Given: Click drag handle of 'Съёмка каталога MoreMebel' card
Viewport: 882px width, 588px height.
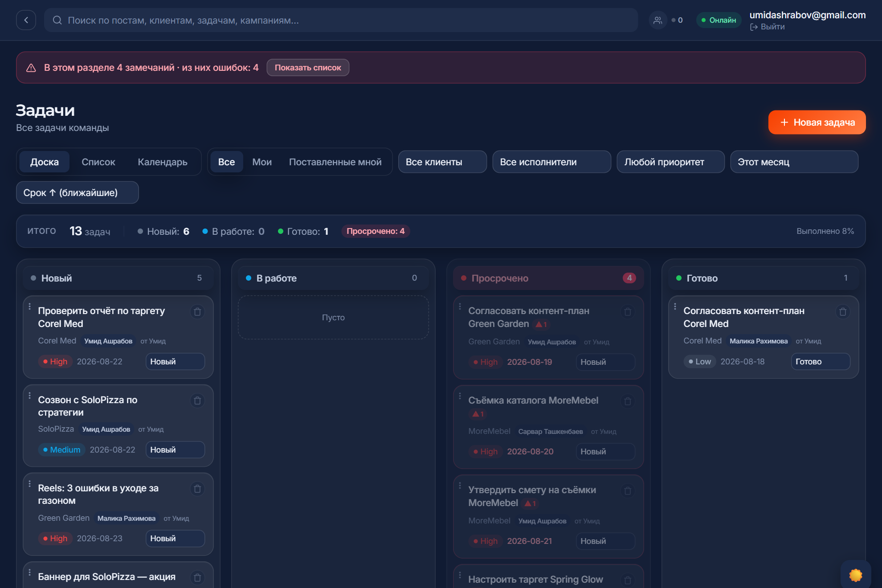Looking at the screenshot, I should pyautogui.click(x=460, y=396).
